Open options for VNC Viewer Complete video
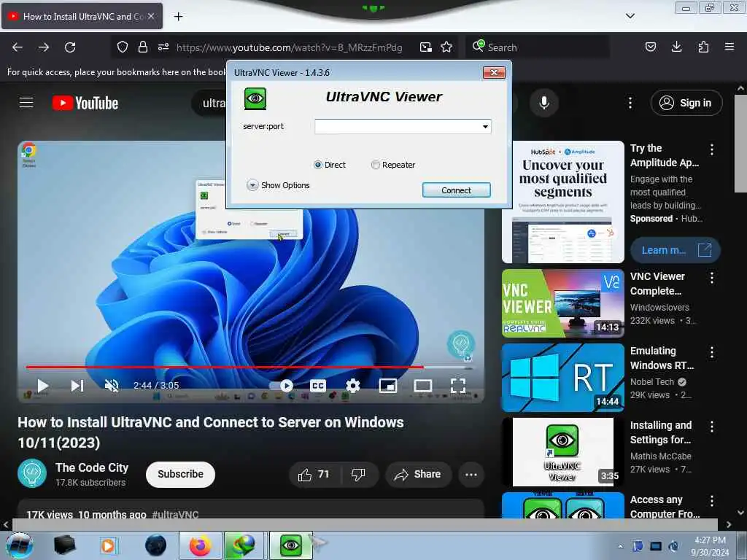Viewport: 747px width, 560px height. tap(712, 278)
